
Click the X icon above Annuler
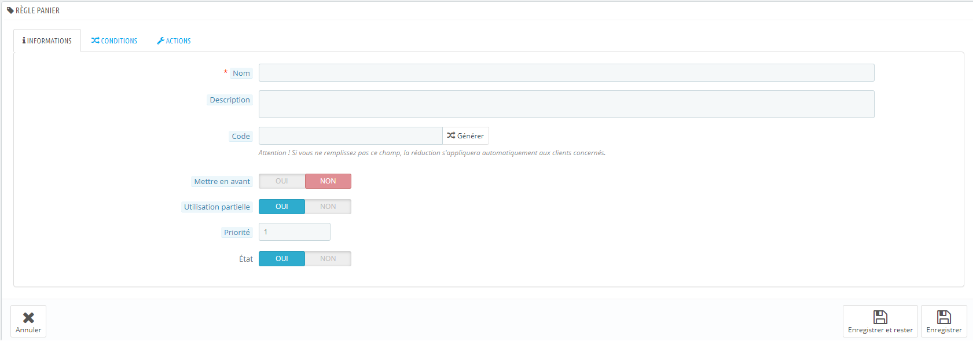coord(28,317)
